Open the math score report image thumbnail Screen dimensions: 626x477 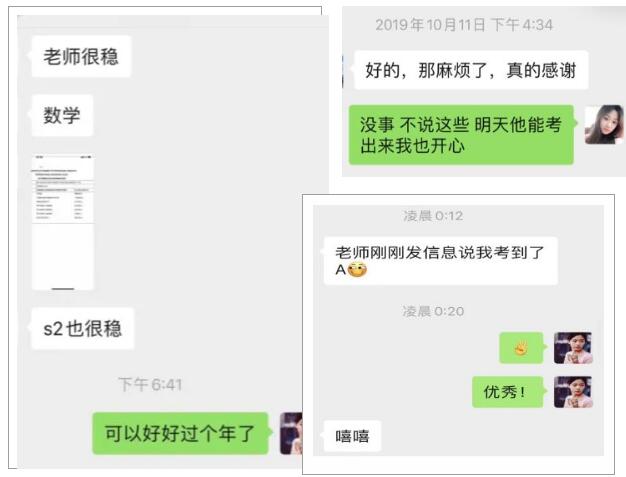click(63, 222)
